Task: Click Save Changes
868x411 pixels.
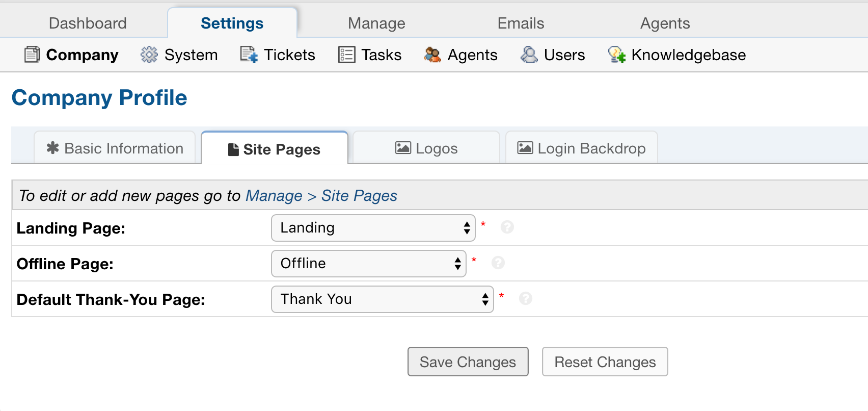Action: [x=467, y=362]
